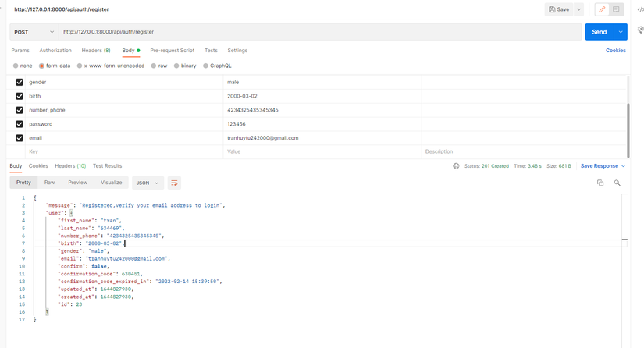The height and width of the screenshot is (348, 644).
Task: Click the Time 3.48 s status text
Action: [x=528, y=166]
